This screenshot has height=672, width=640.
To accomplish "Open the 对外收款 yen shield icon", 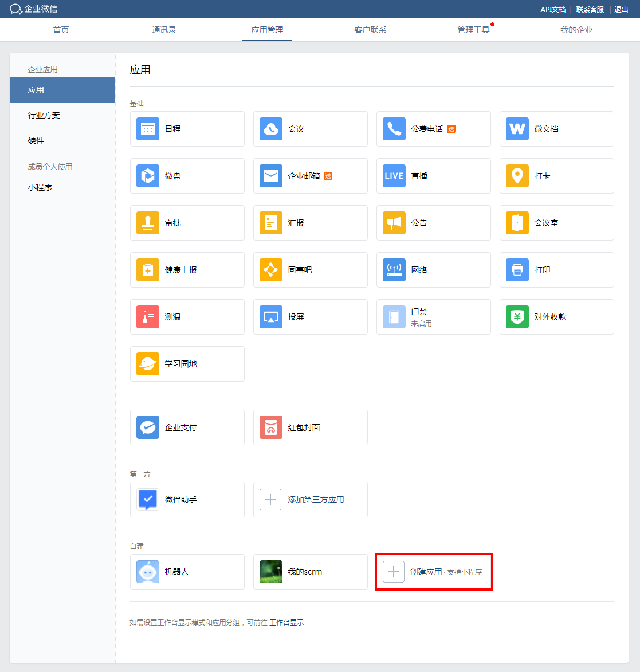I will 517,317.
